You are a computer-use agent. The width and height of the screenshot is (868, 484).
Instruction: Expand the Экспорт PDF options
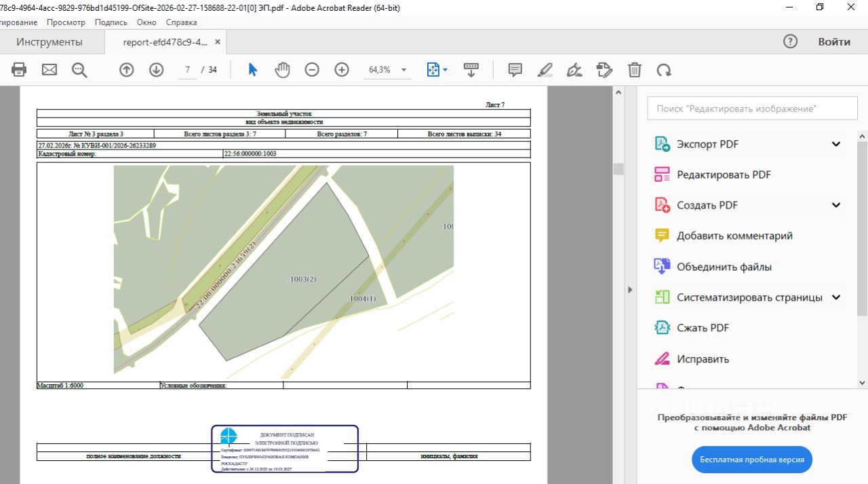836,144
